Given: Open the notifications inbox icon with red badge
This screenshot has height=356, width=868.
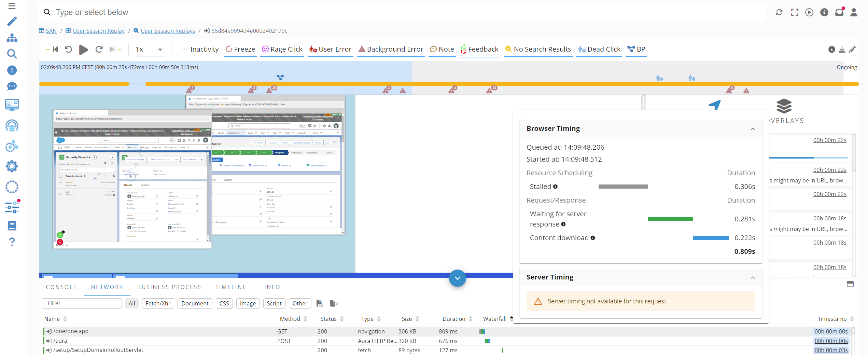Looking at the screenshot, I should click(x=839, y=12).
